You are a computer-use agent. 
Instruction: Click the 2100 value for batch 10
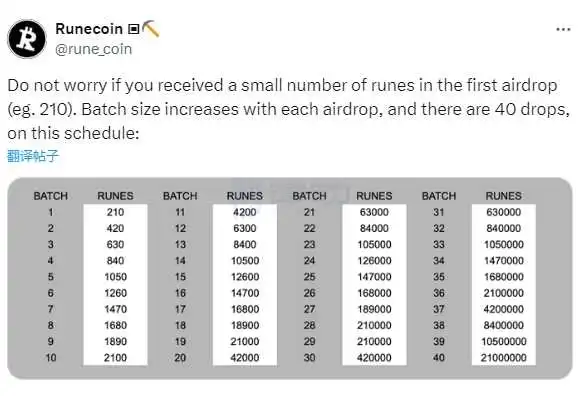pyautogui.click(x=115, y=358)
